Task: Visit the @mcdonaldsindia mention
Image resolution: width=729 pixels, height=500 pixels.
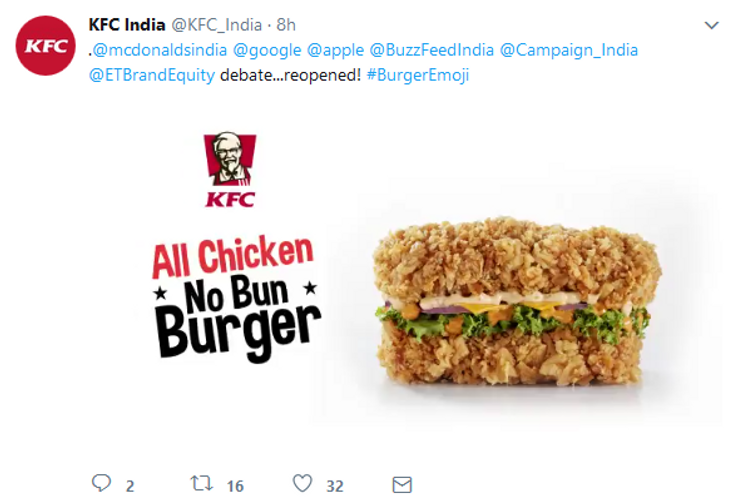Action: click(x=147, y=49)
